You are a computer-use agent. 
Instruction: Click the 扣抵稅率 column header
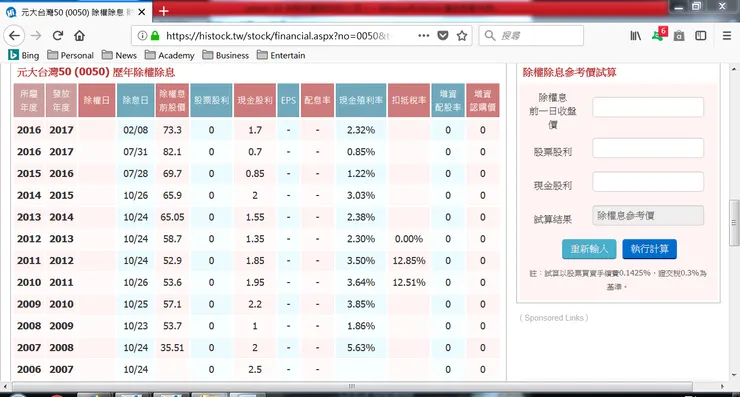tap(409, 101)
